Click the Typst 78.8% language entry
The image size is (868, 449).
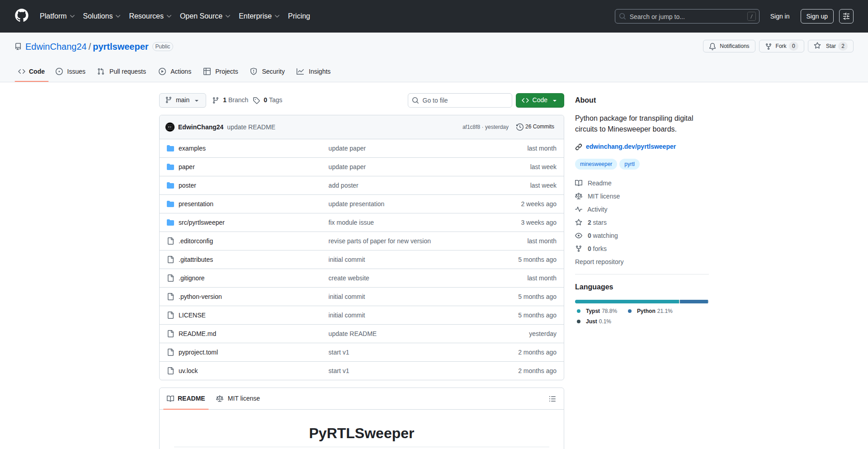pos(597,311)
